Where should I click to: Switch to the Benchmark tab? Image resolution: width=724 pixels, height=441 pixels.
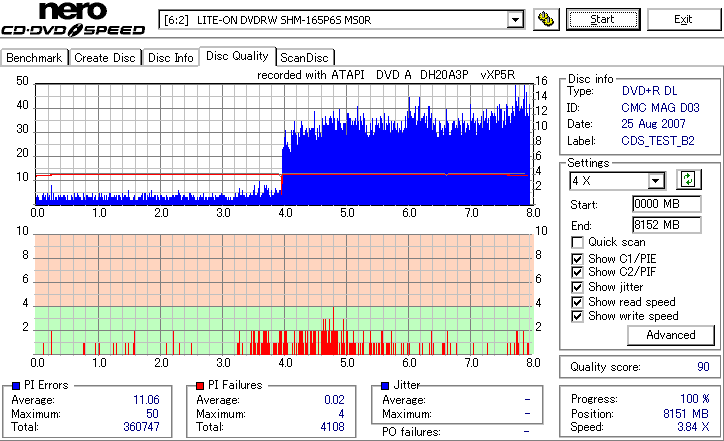coord(34,58)
